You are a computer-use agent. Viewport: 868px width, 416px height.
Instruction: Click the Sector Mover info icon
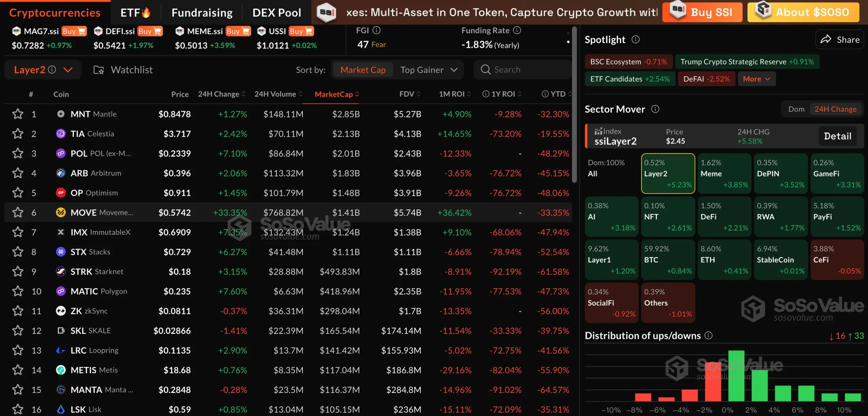point(655,109)
